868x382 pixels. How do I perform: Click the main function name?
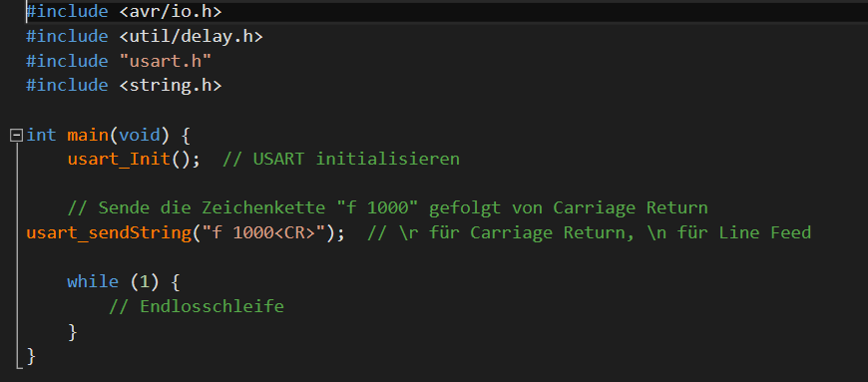point(88,135)
